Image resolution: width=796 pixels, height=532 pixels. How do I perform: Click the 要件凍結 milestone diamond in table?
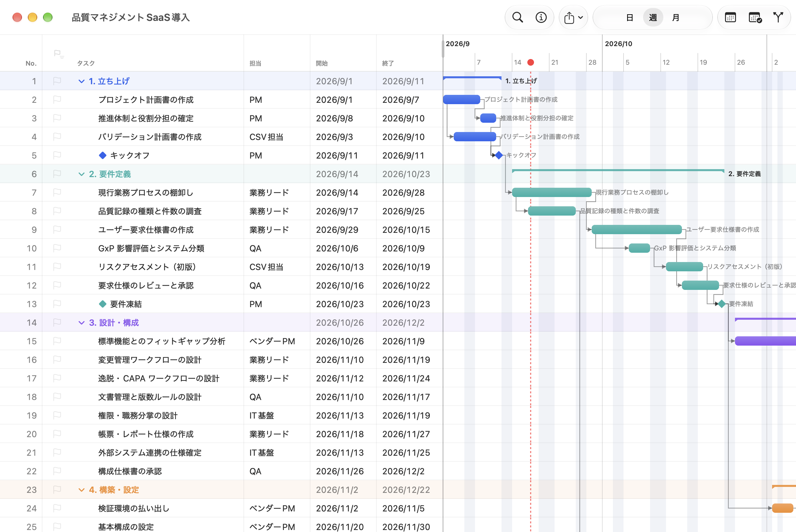click(102, 304)
